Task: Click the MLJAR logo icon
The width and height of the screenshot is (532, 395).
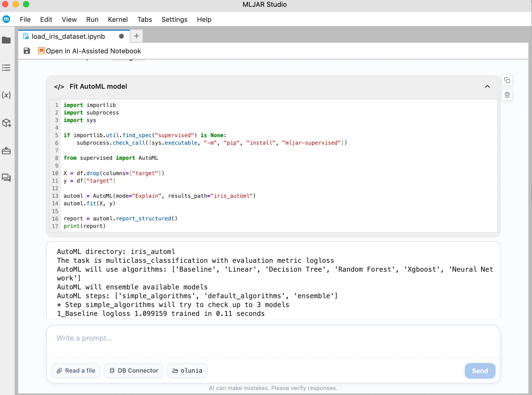Action: (x=6, y=19)
